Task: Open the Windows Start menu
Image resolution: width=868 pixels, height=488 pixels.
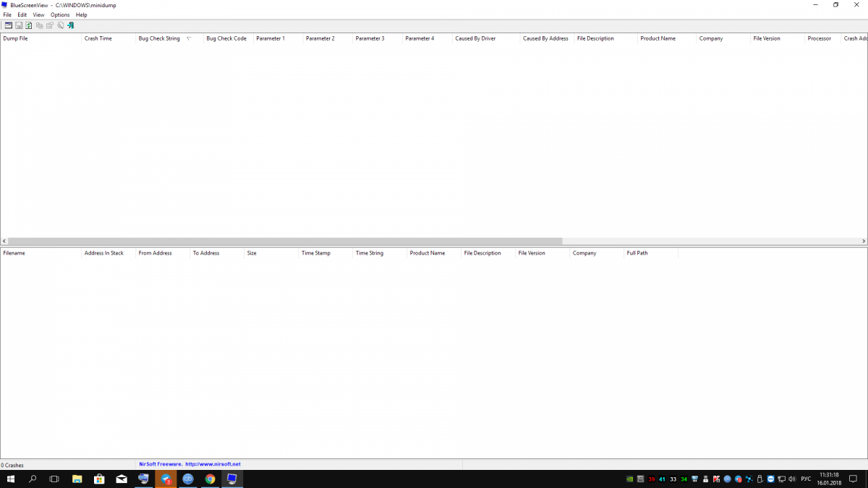Action: tap(11, 479)
